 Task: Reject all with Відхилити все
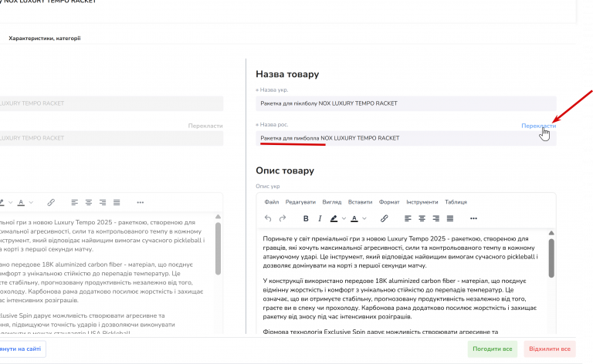click(550, 349)
